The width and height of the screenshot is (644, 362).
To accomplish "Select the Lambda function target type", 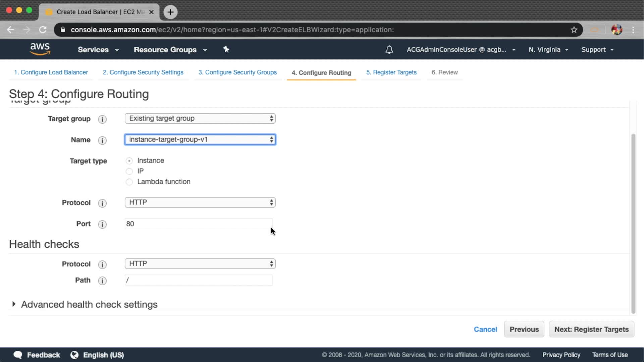I will (x=129, y=182).
